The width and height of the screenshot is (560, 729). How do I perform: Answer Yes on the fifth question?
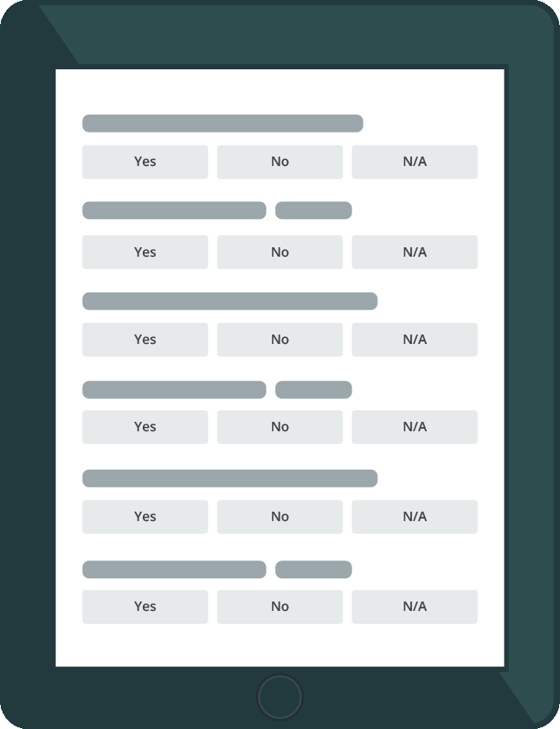[x=145, y=517]
